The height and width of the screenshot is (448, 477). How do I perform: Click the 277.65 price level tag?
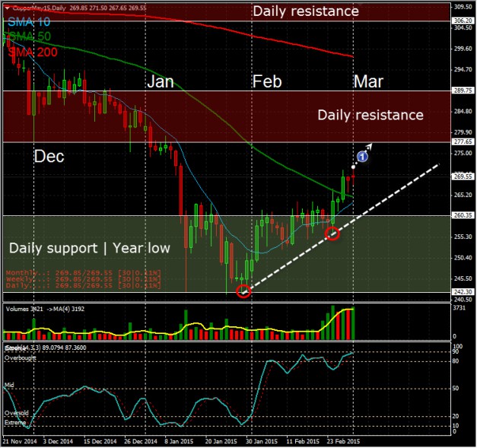463,141
